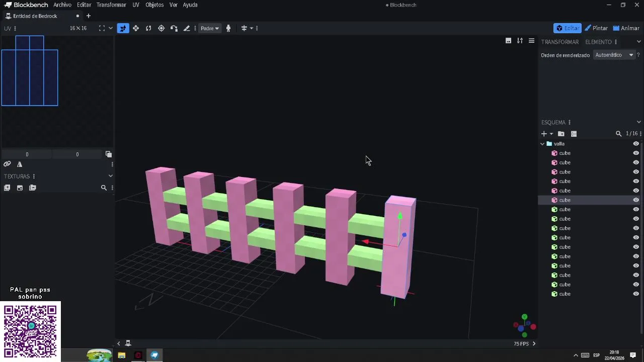Image resolution: width=644 pixels, height=362 pixels.
Task: Click the center alignment toolbar icon
Action: [x=244, y=28]
